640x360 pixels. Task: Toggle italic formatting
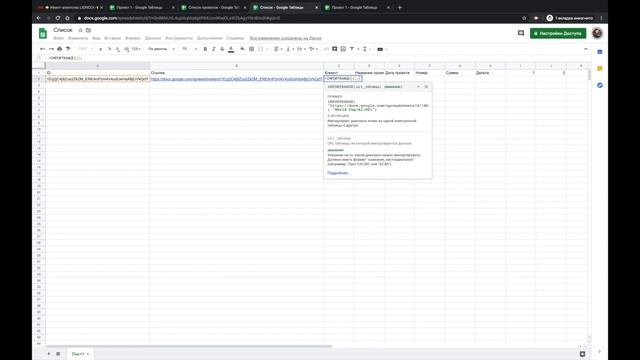pyautogui.click(x=213, y=49)
